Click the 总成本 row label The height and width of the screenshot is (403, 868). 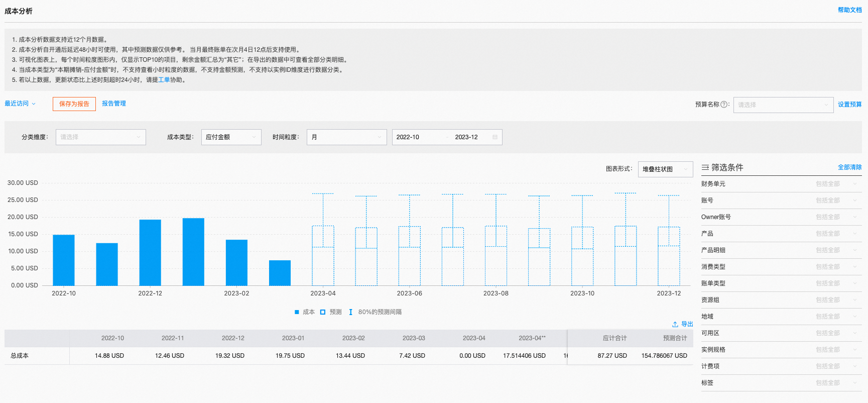click(20, 356)
